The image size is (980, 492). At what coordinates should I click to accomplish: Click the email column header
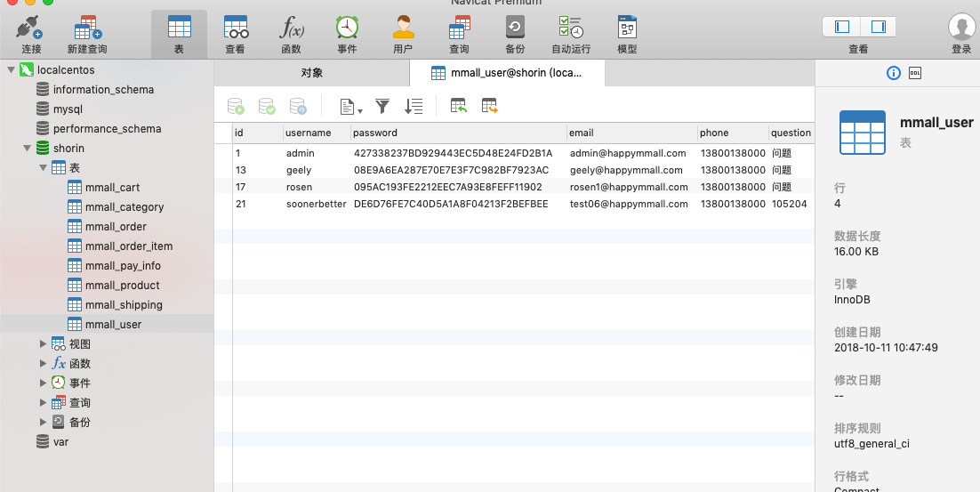point(632,133)
